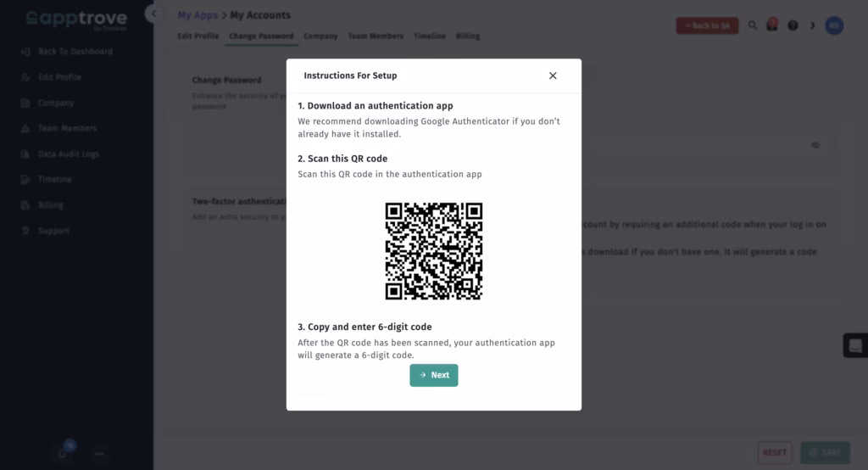
Task: Switch to the Edit Profile tab
Action: [x=198, y=36]
